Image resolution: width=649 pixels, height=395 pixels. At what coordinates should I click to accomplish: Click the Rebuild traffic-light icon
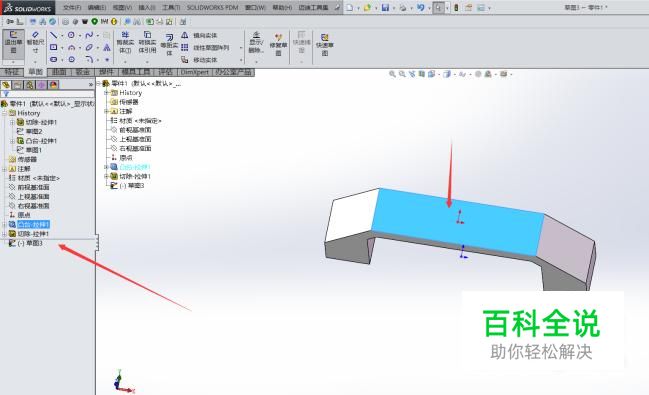456,7
